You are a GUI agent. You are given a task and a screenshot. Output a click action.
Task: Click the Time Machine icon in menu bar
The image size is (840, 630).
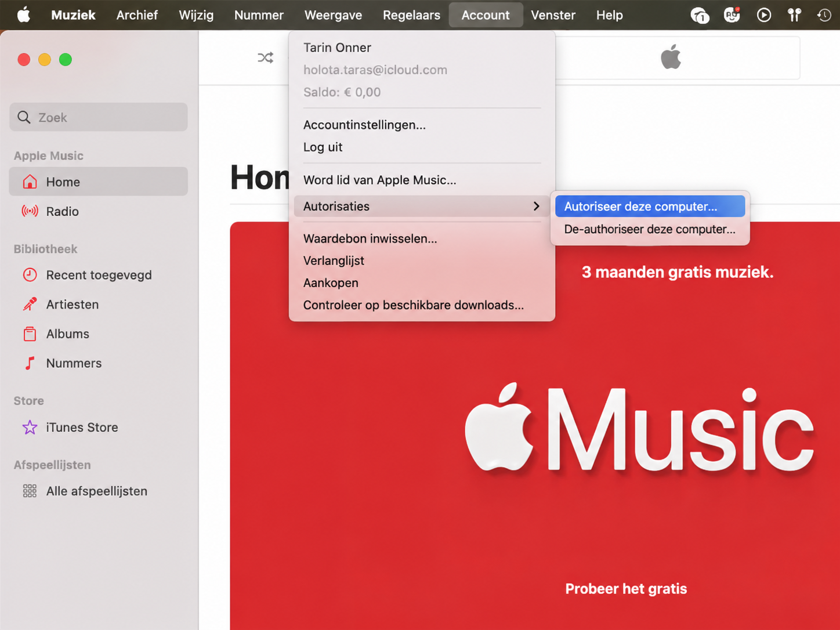[824, 15]
